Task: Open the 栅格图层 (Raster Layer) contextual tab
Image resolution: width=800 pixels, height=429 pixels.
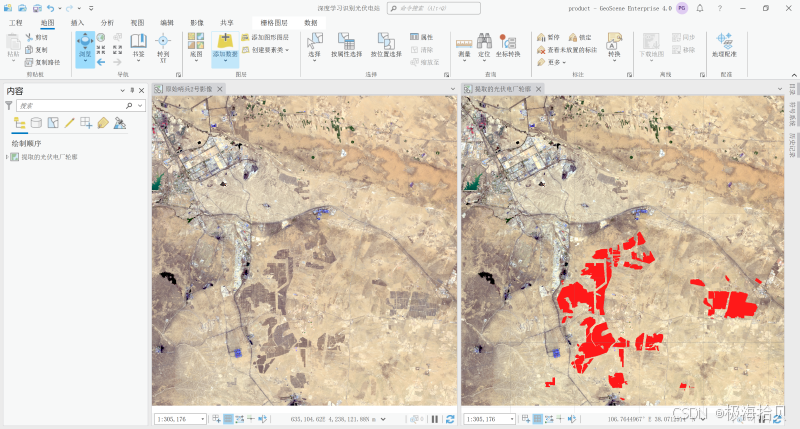Action: click(274, 23)
